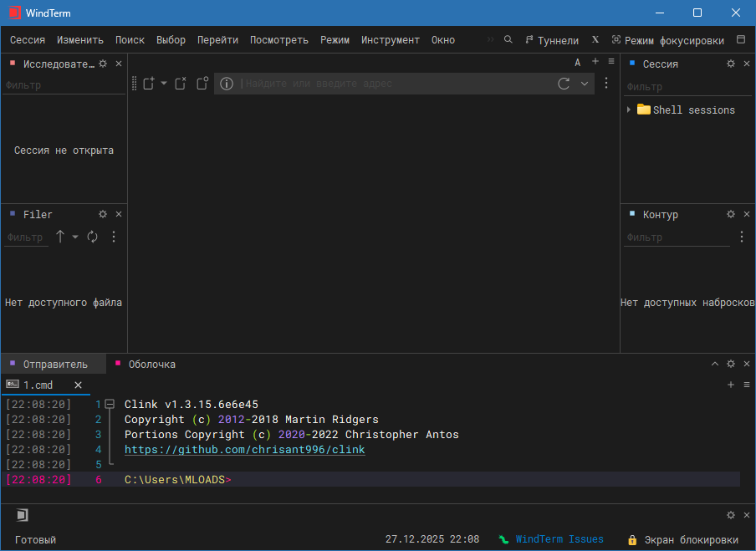Open the new session dropdown arrow
Screen dimensions: 756x551
pyautogui.click(x=164, y=84)
